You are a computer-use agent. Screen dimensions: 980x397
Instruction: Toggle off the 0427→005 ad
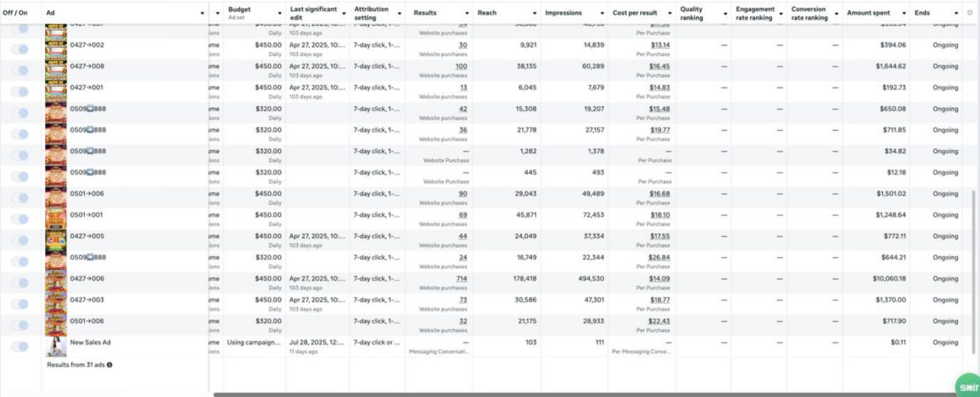coord(20,240)
